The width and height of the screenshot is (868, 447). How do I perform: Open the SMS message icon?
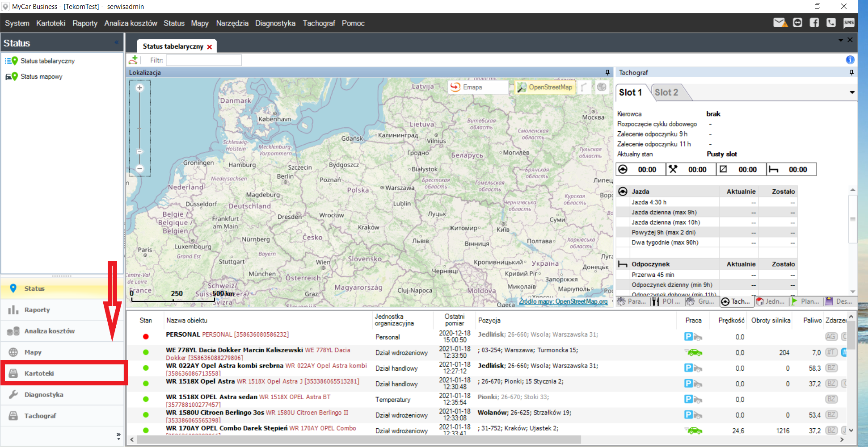coord(848,23)
